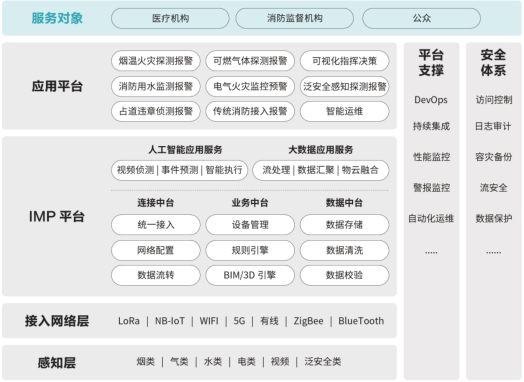
Task: Click the IMP 平台 label
Action: [57, 217]
